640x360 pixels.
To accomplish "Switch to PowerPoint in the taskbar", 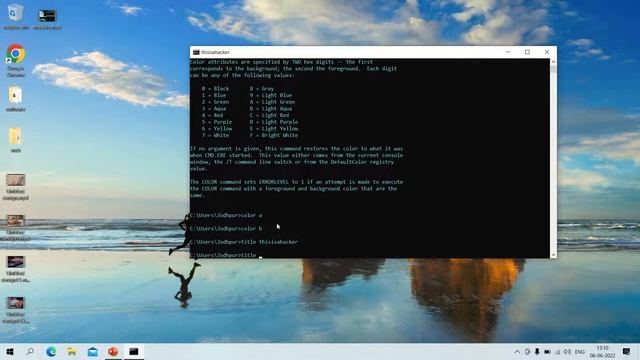I will [x=113, y=351].
